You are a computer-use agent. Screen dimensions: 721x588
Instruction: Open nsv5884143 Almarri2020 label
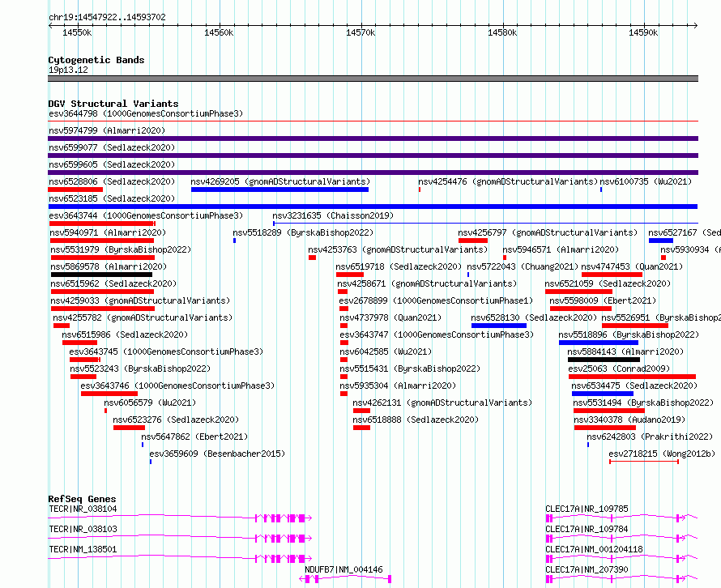click(625, 352)
